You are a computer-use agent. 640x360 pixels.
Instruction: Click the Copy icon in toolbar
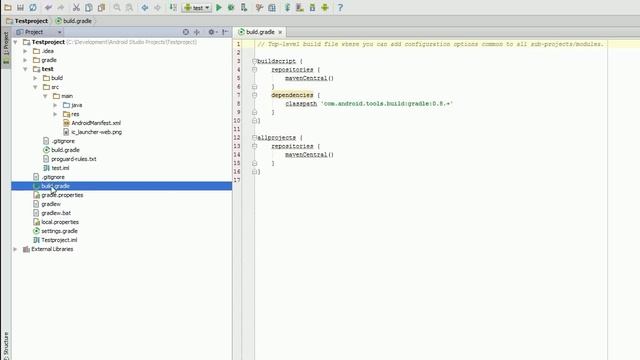89,7
